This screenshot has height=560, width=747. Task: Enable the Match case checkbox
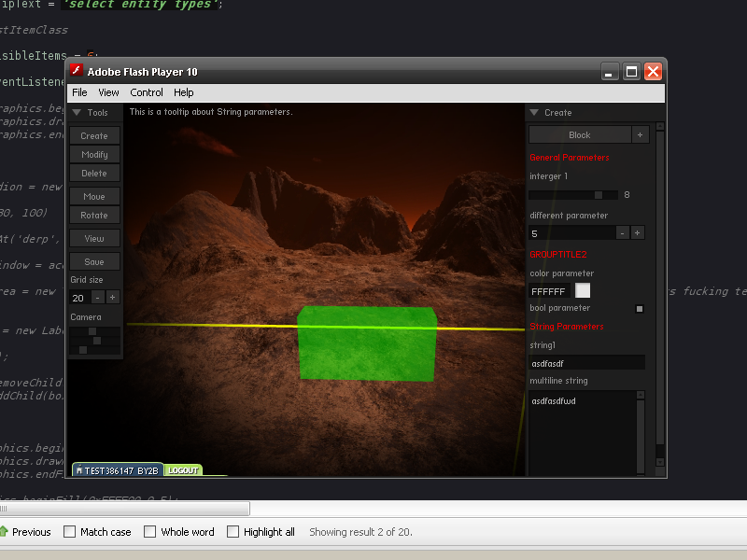[67, 531]
